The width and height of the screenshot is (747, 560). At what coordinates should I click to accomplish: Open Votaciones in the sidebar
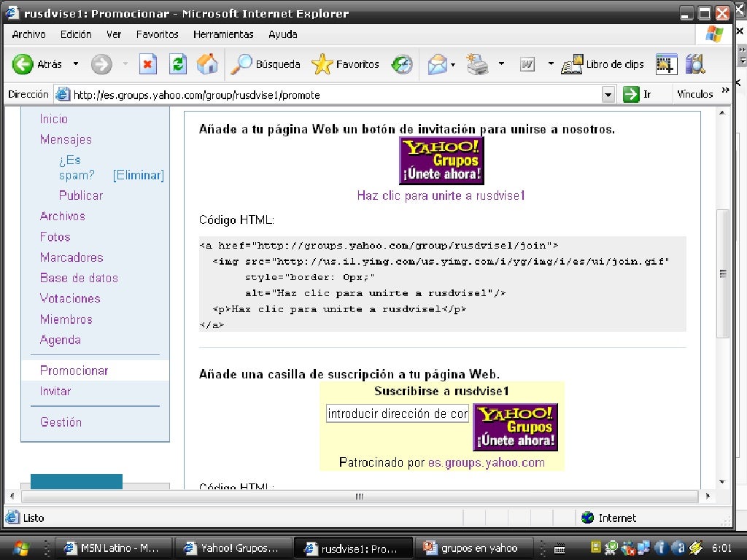(70, 298)
